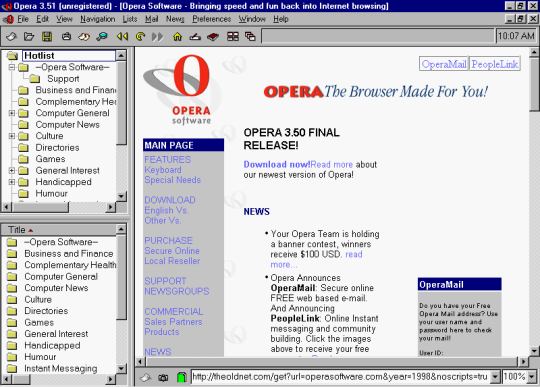Image resolution: width=540 pixels, height=387 pixels.
Task: Click the address bar URL field
Action: pos(340,377)
